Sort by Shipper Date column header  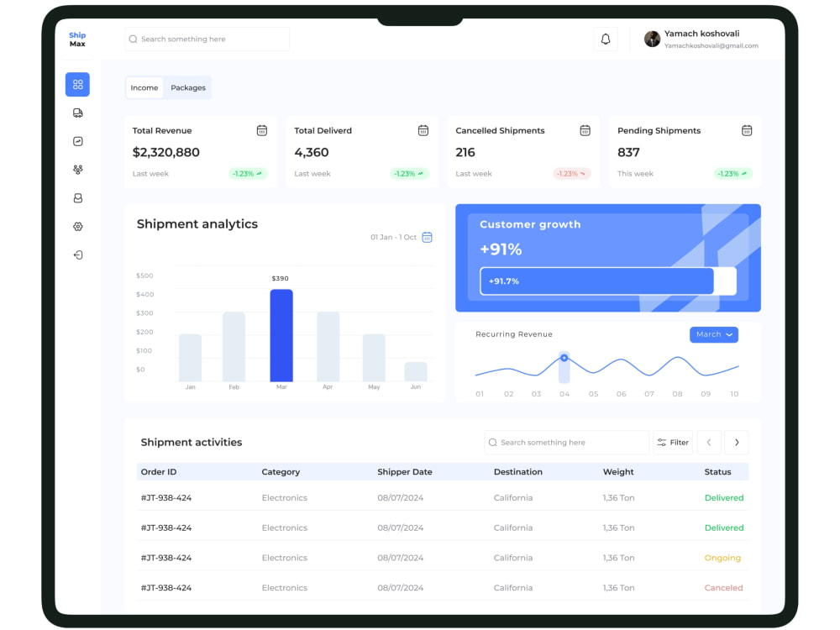click(x=405, y=472)
